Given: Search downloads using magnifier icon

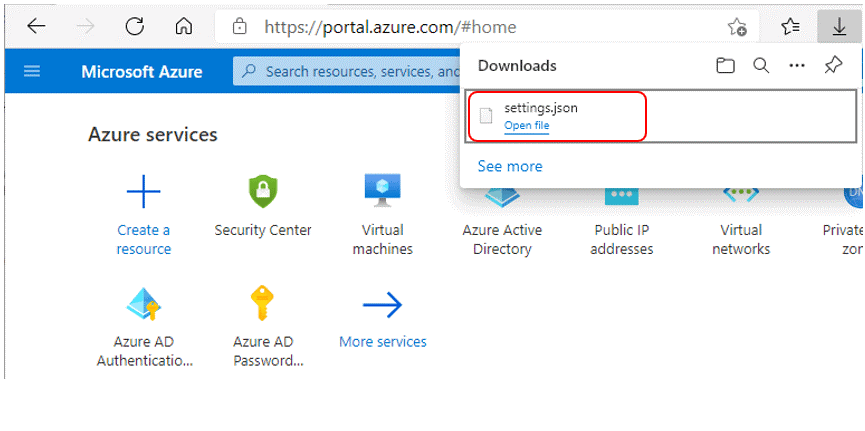Looking at the screenshot, I should tap(761, 66).
